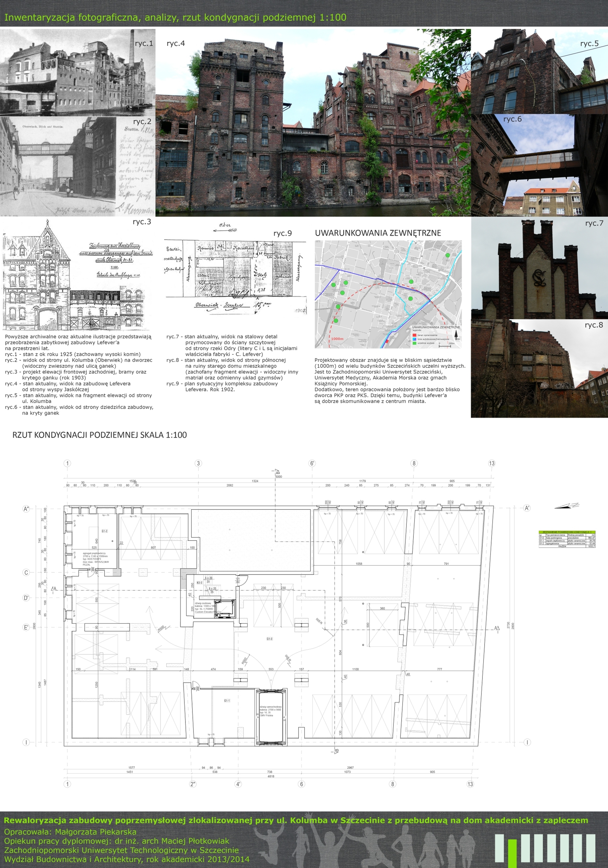Screen dimensions: 608x868
Task: Click 'Opracowała: Małgorzata Piekarska' in footer
Action: pos(70,832)
